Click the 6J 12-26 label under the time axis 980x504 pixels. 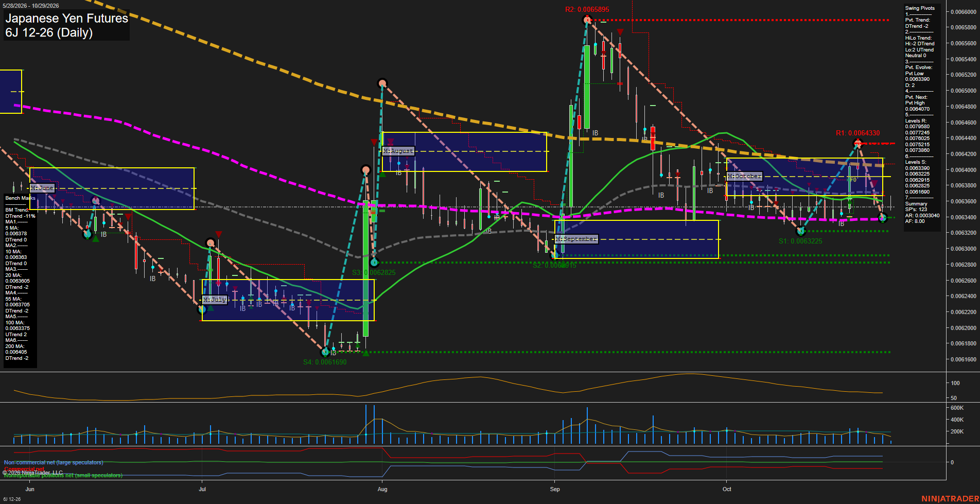(x=12, y=499)
